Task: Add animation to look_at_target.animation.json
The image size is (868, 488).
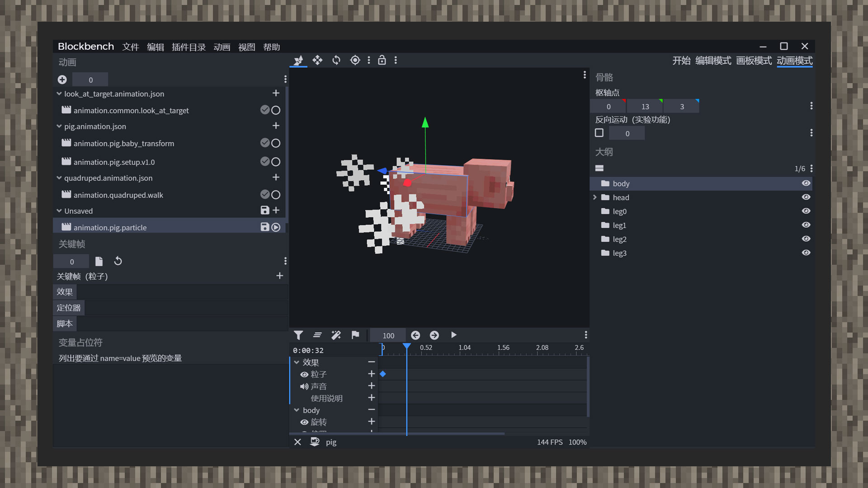Action: click(x=276, y=93)
